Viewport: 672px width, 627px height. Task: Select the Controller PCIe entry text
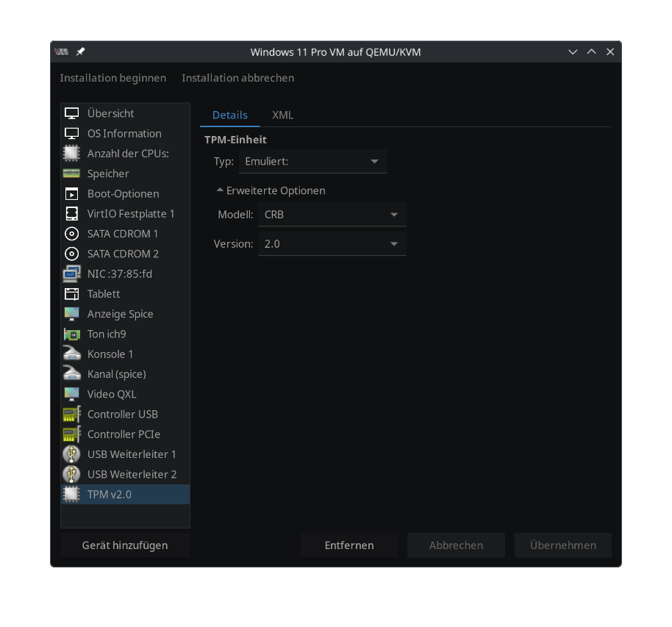124,434
